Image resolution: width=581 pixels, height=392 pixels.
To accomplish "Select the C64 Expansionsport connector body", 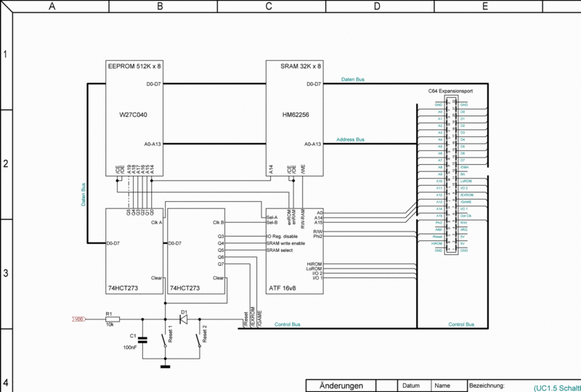I will pyautogui.click(x=451, y=176).
